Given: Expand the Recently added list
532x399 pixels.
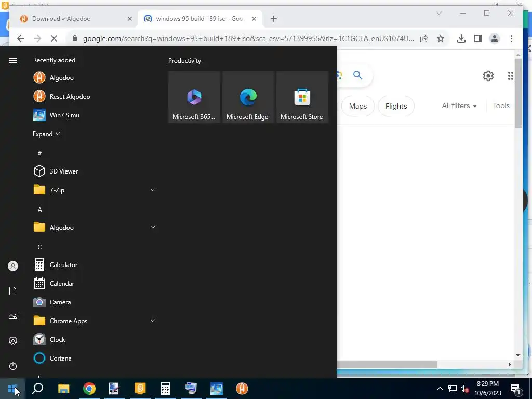Looking at the screenshot, I should 46,134.
